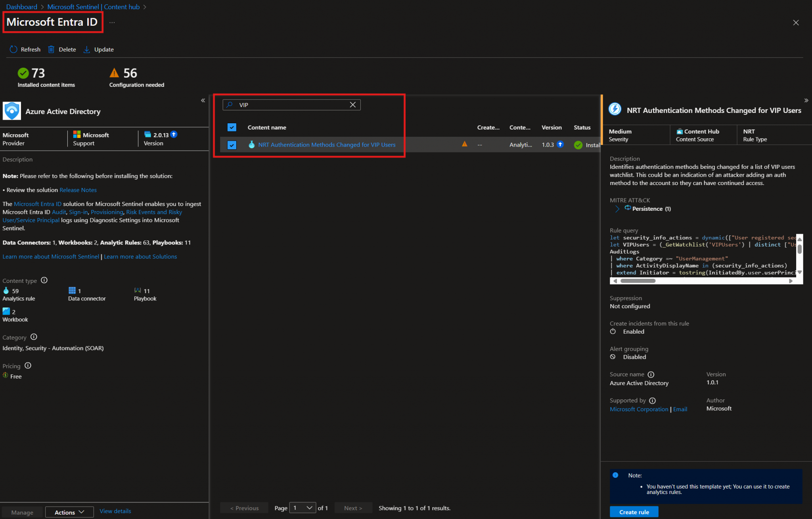Uncheck the NRT Authentication Methods row checkbox

point(232,145)
